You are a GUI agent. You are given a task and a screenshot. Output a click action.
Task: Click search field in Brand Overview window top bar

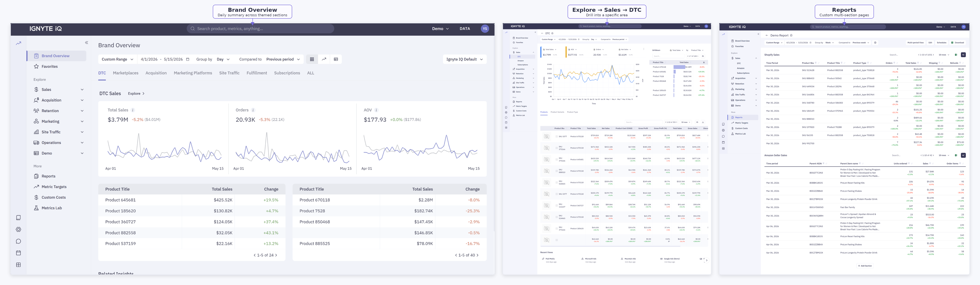(x=260, y=28)
